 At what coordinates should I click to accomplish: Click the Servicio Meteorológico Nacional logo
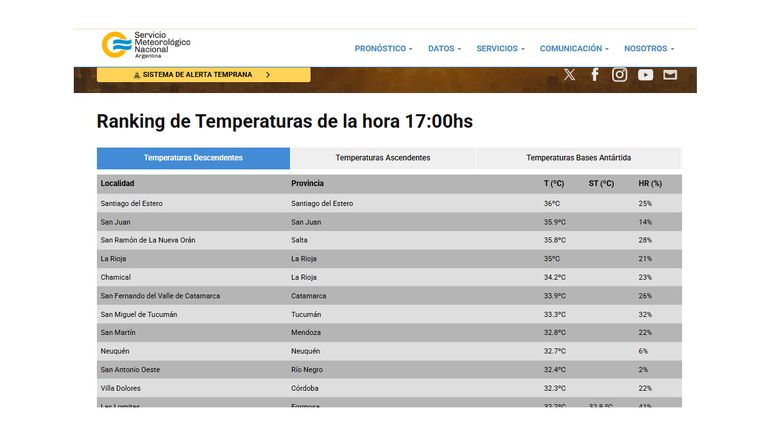tap(145, 45)
